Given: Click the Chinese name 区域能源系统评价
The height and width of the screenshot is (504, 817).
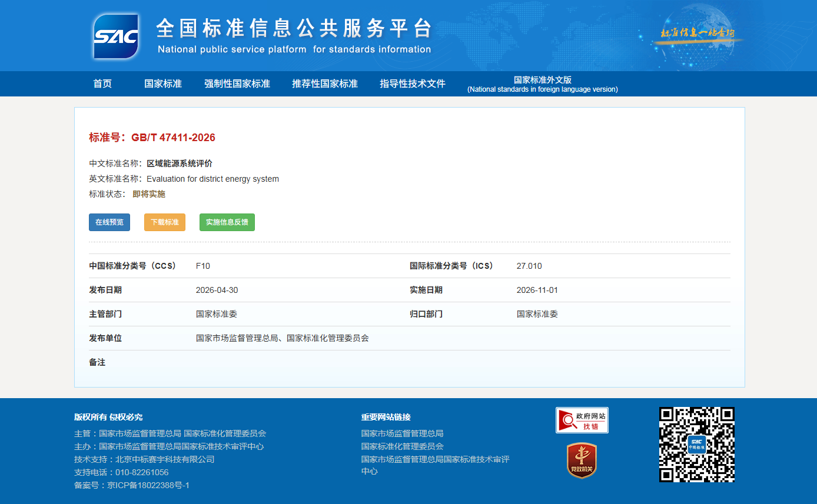Looking at the screenshot, I should tap(180, 163).
